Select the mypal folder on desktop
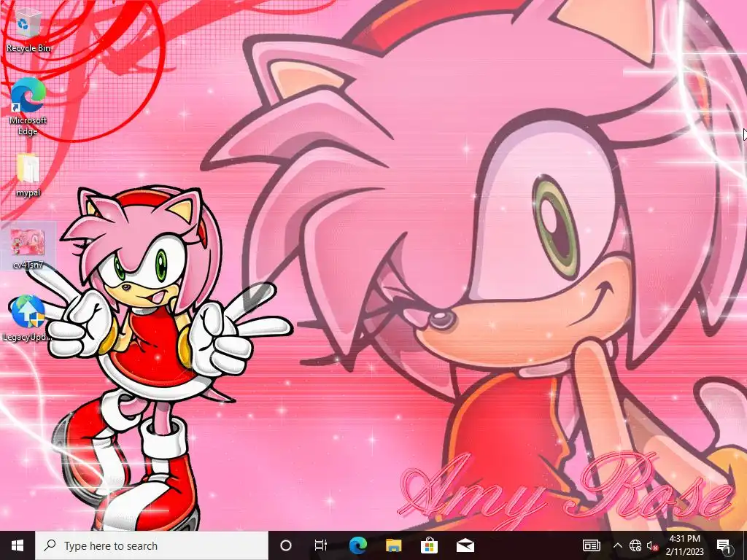The image size is (747, 560). pos(28,175)
